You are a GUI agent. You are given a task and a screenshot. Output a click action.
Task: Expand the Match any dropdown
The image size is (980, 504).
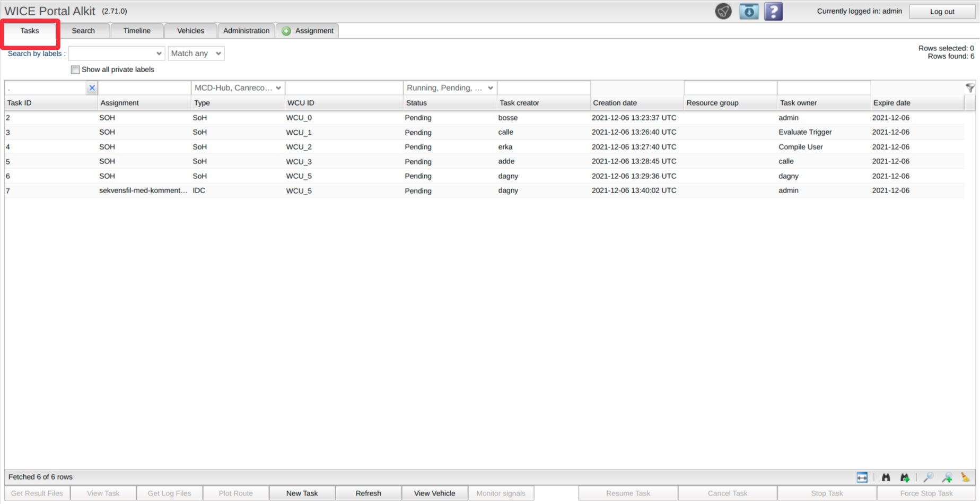(x=196, y=54)
